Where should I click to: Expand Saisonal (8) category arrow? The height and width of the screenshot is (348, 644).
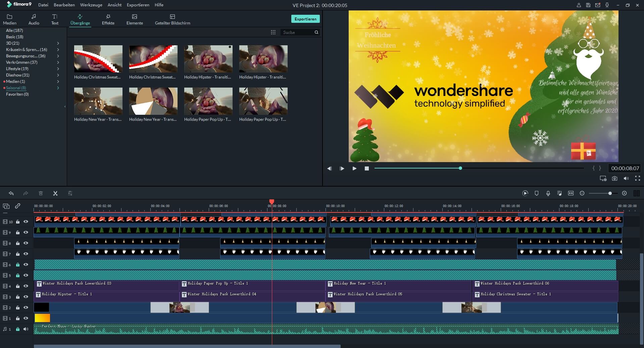(x=58, y=88)
